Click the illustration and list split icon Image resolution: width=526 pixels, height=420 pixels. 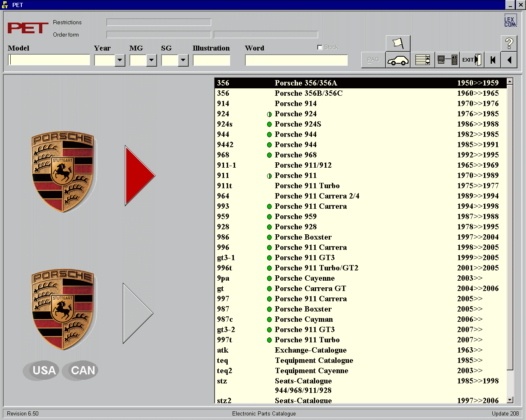[447, 60]
